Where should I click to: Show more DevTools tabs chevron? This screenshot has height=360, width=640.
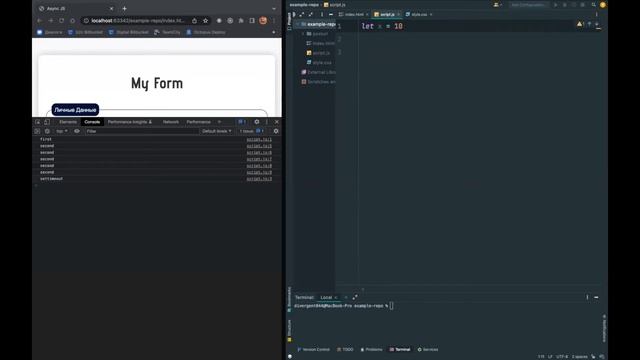coord(219,122)
